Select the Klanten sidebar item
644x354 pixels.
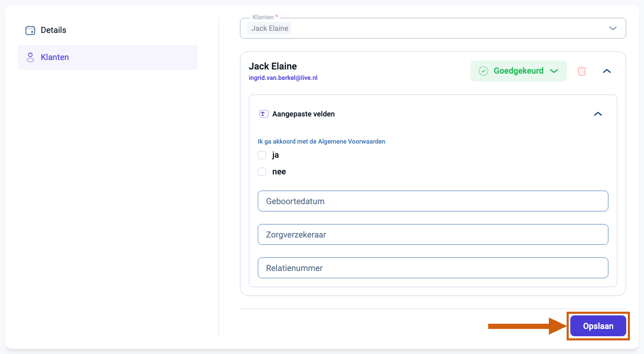coord(107,57)
